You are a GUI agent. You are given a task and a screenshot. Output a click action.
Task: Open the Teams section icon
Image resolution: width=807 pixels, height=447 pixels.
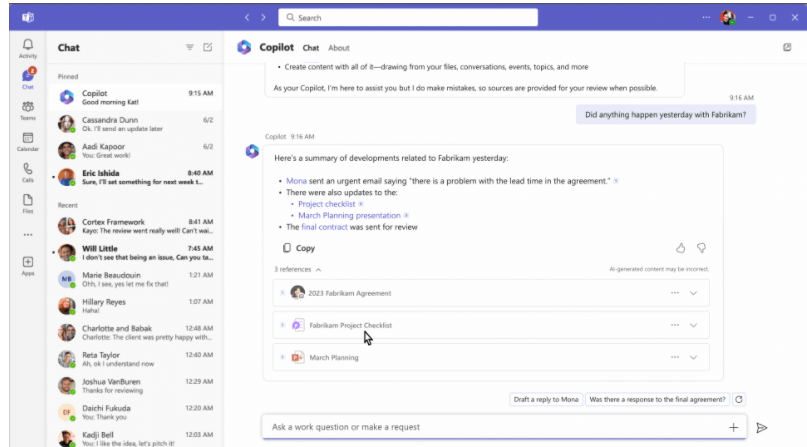tap(27, 109)
